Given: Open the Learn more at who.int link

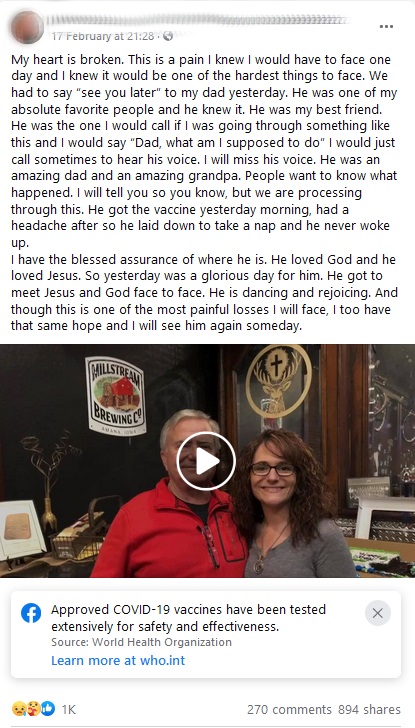Looking at the screenshot, I should pyautogui.click(x=118, y=660).
